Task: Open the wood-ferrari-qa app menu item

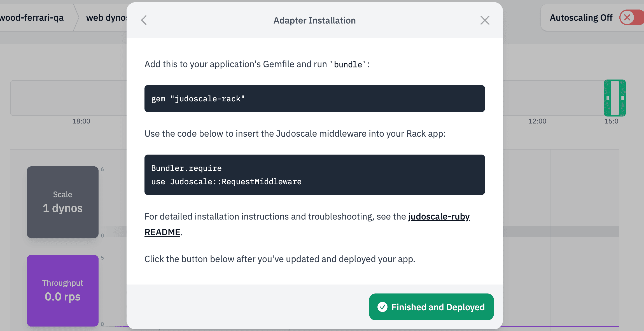Action: coord(32,17)
